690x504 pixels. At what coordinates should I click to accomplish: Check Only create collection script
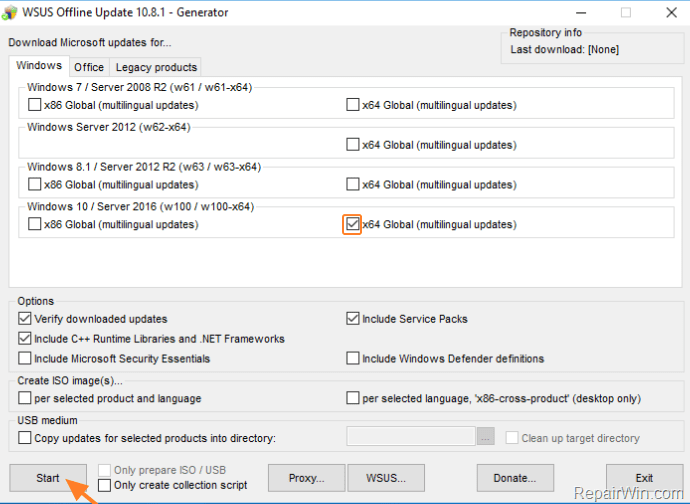pos(104,485)
